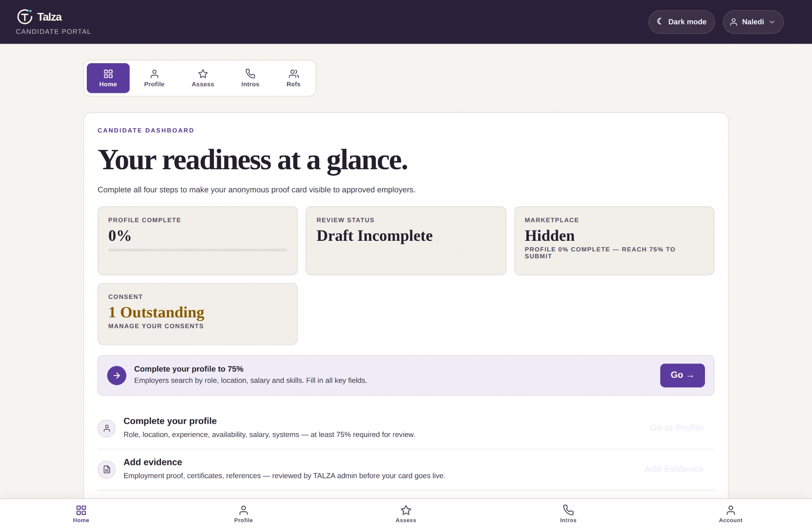Open the Refs tab in the top navigation
812x530 pixels.
(x=293, y=78)
